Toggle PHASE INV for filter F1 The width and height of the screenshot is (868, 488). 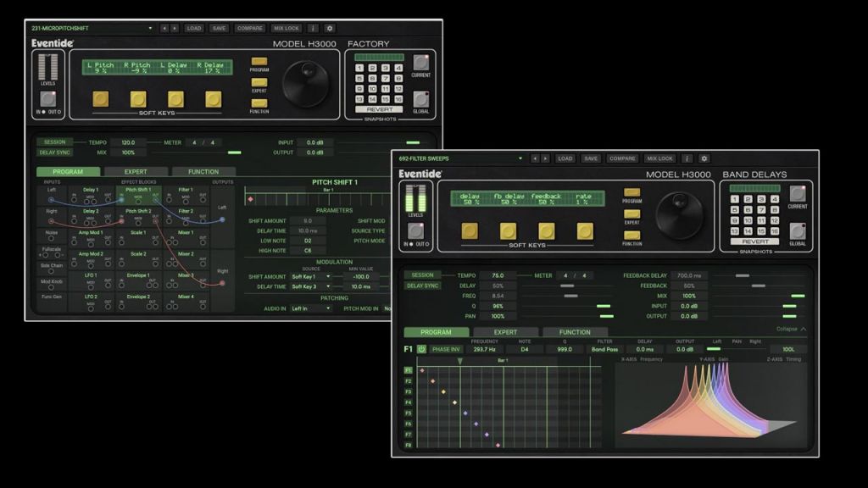click(446, 349)
